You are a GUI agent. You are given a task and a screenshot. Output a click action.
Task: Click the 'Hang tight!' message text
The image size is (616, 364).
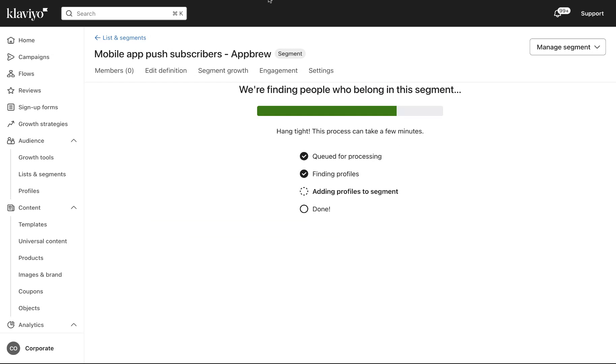click(x=350, y=131)
